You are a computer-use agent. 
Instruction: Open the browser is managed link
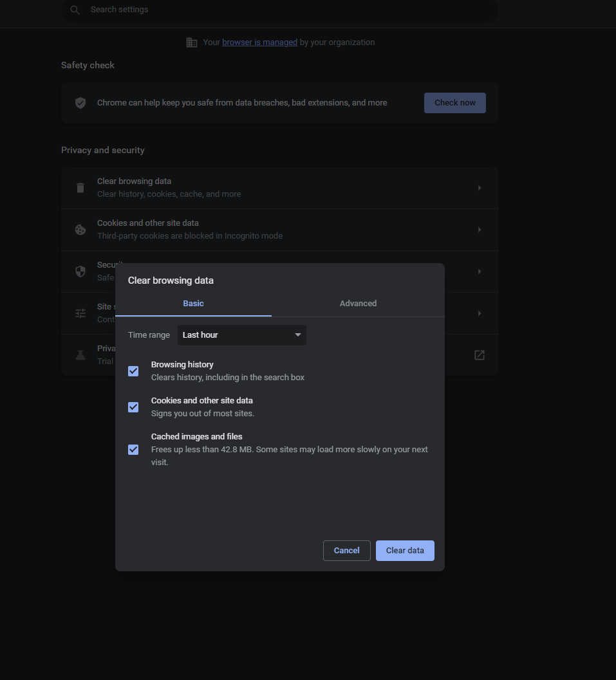point(259,42)
